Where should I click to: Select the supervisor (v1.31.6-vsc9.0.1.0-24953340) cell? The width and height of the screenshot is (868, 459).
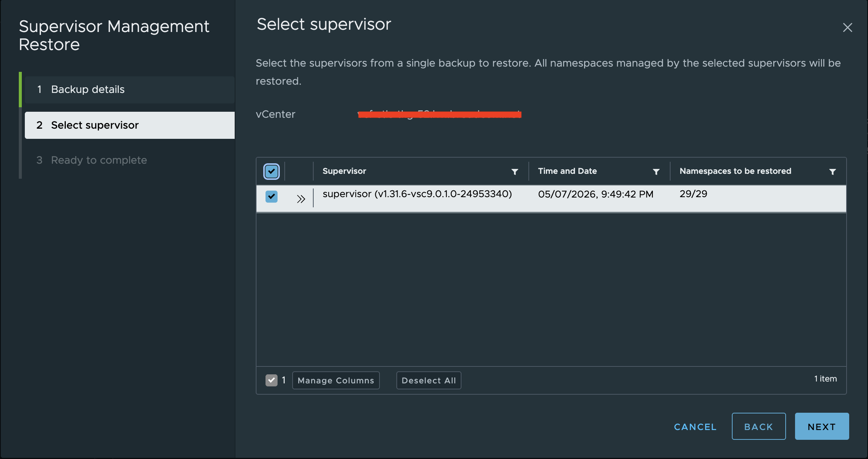click(x=417, y=194)
